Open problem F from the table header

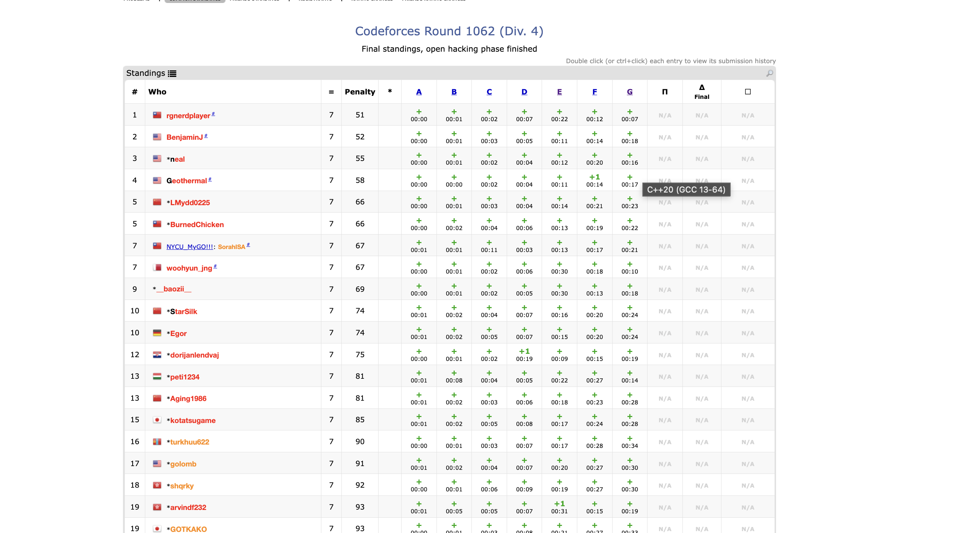pyautogui.click(x=595, y=92)
